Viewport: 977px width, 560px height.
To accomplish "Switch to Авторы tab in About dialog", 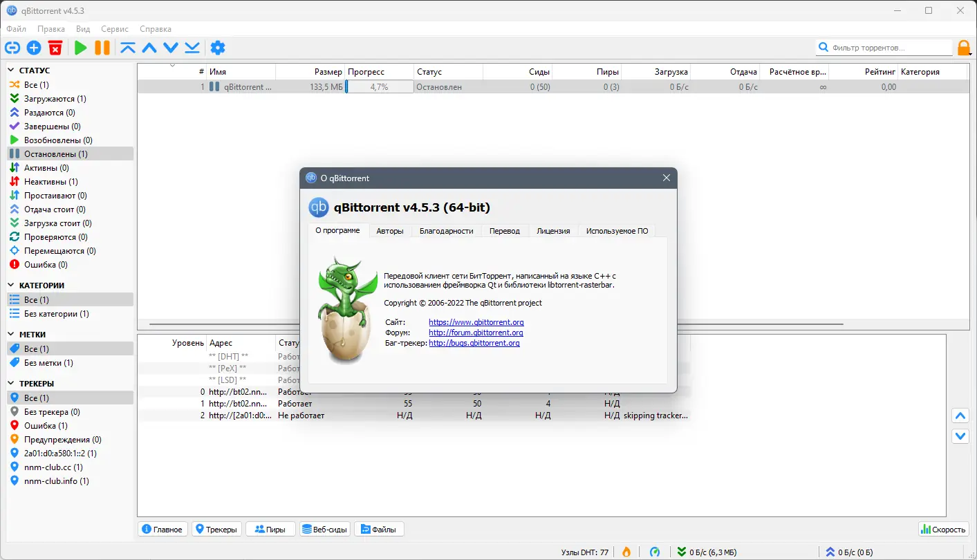I will [x=390, y=231].
